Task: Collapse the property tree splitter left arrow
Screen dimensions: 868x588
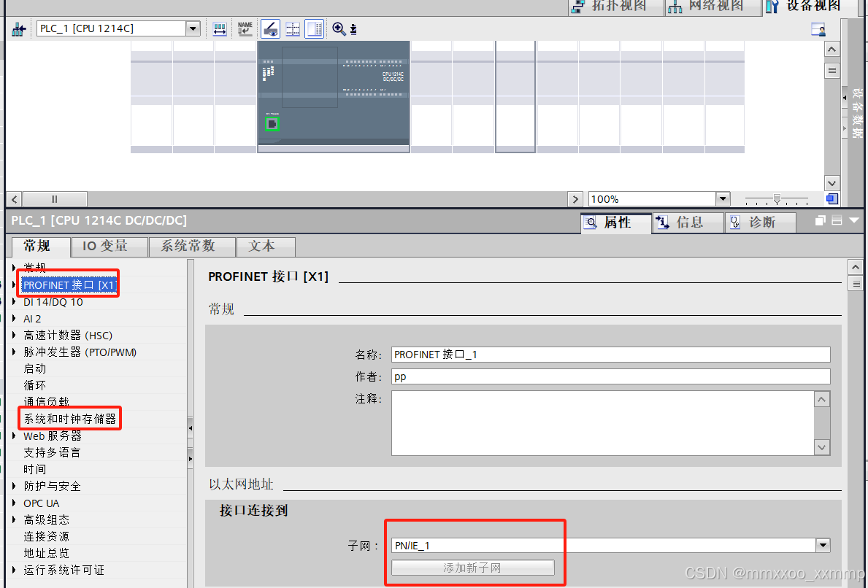Action: click(x=191, y=428)
